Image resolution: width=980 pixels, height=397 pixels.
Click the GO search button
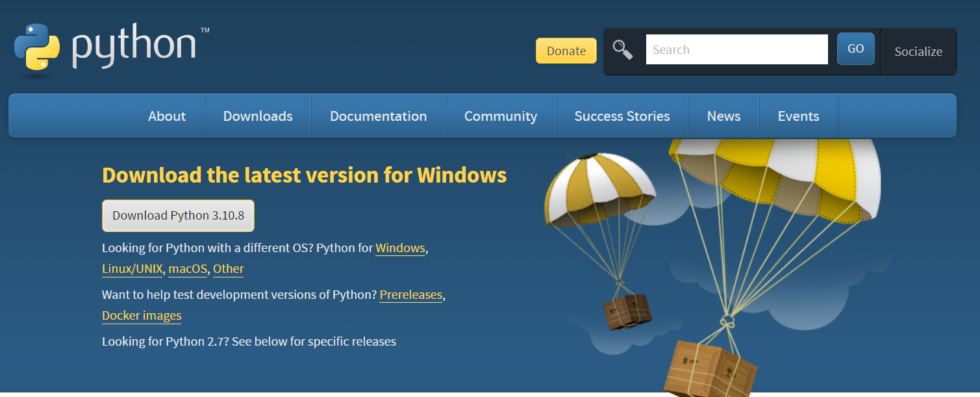856,49
